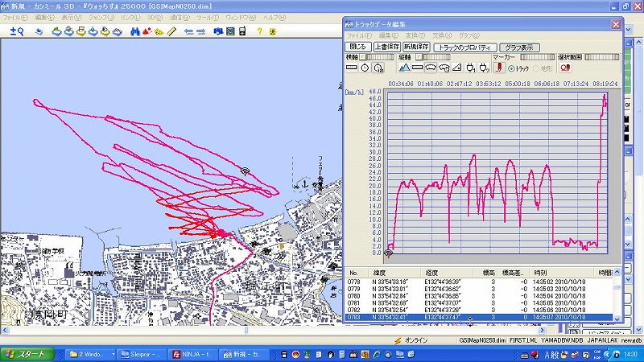Open ツール(T) menu

click(x=207, y=18)
